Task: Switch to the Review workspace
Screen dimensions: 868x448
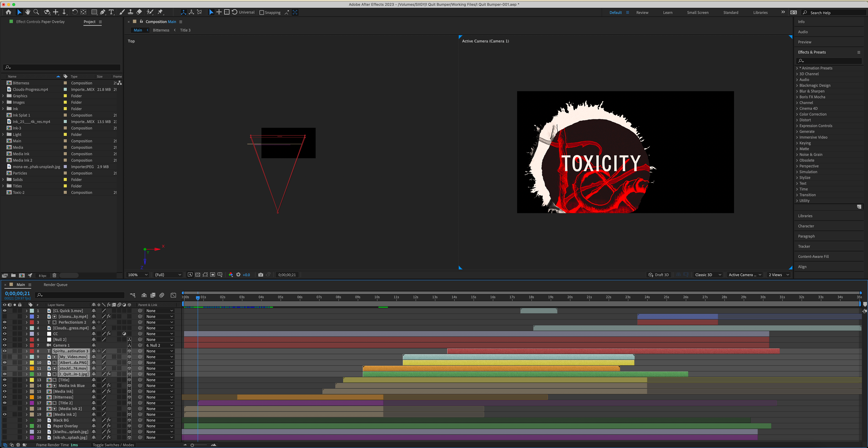Action: [x=642, y=12]
